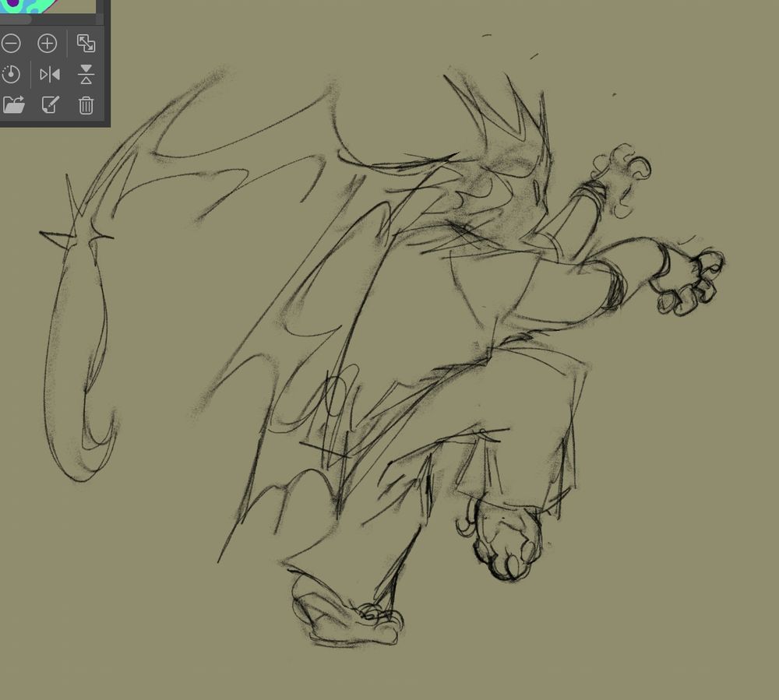Click the sub view horizontal scrollbar
The height and width of the screenshot is (700, 779).
[16, 19]
